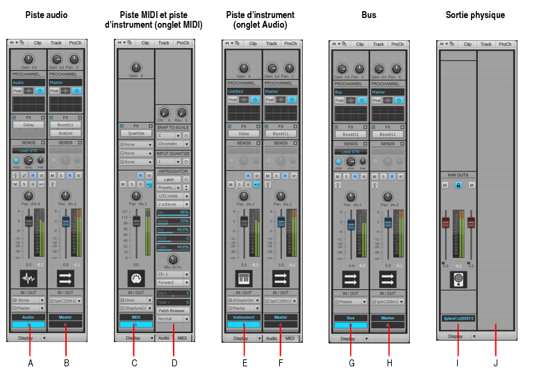Viewport: 539px width, 392px height.
Task: Click the Patch Browser button
Action: coord(173,311)
